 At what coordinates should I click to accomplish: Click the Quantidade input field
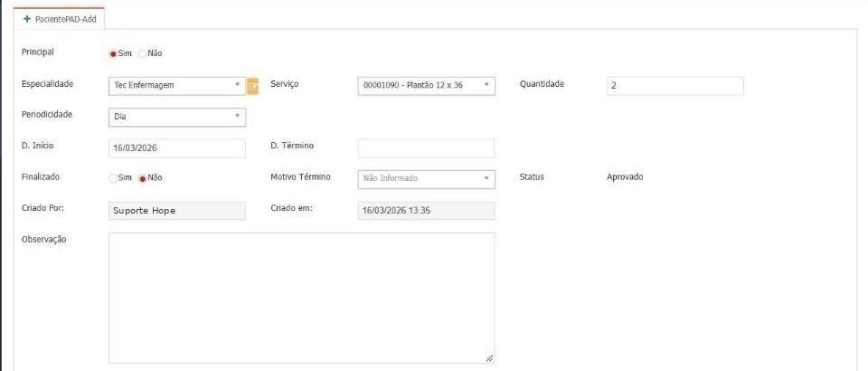tap(675, 86)
